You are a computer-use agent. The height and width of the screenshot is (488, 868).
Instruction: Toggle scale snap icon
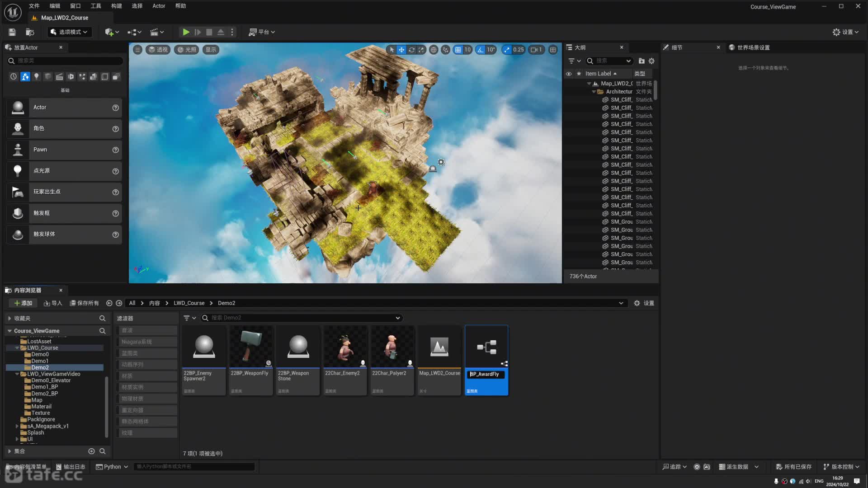(x=507, y=50)
